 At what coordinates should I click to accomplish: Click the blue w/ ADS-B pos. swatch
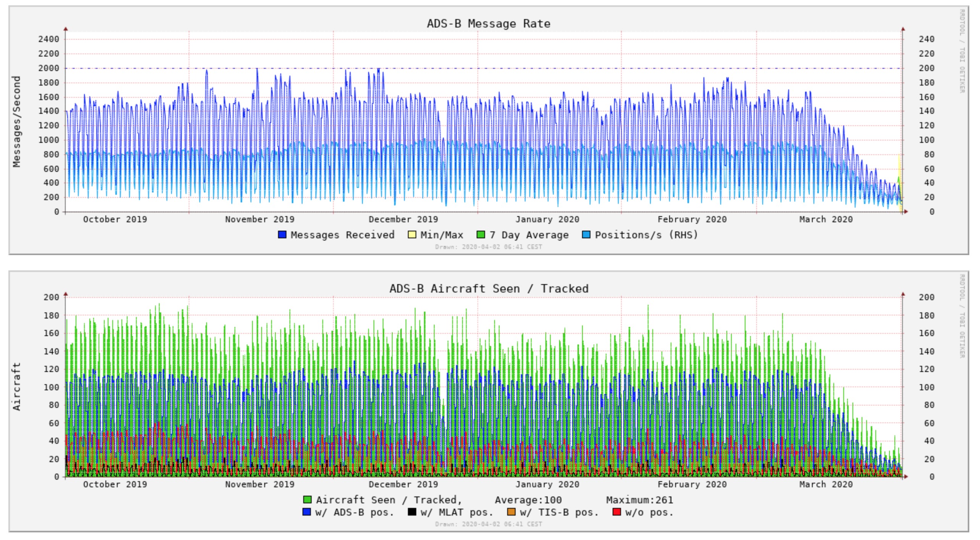click(x=306, y=512)
